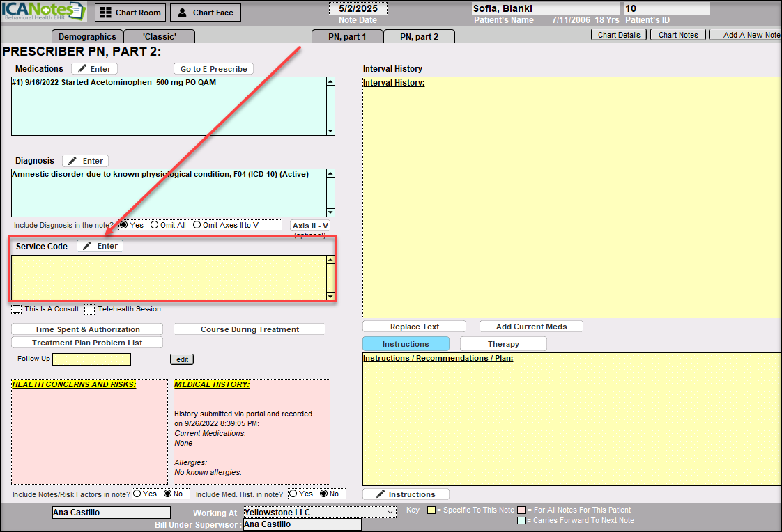This screenshot has width=782, height=532.
Task: Click the Service Code pencil Enter button
Action: coord(100,246)
